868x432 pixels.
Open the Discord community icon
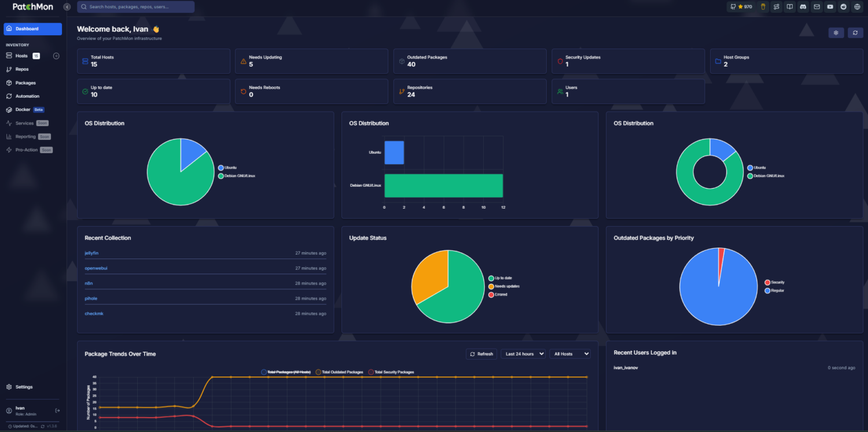[x=803, y=7]
